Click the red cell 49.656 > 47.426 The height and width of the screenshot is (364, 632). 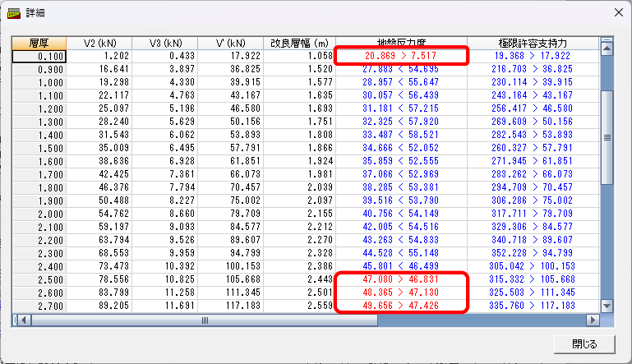(x=401, y=306)
